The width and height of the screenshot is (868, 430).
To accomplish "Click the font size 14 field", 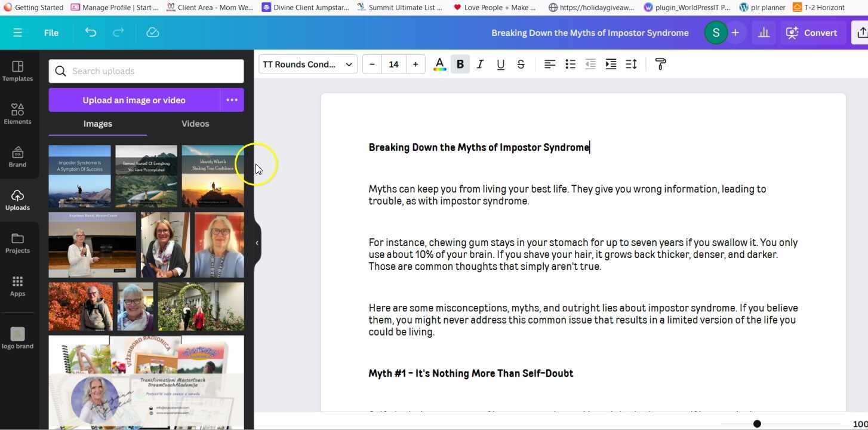I will coord(394,64).
